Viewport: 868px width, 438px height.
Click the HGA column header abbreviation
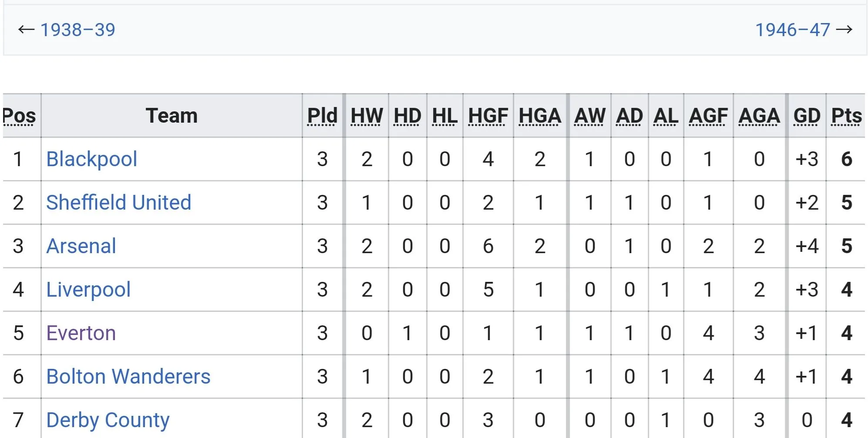click(x=540, y=116)
